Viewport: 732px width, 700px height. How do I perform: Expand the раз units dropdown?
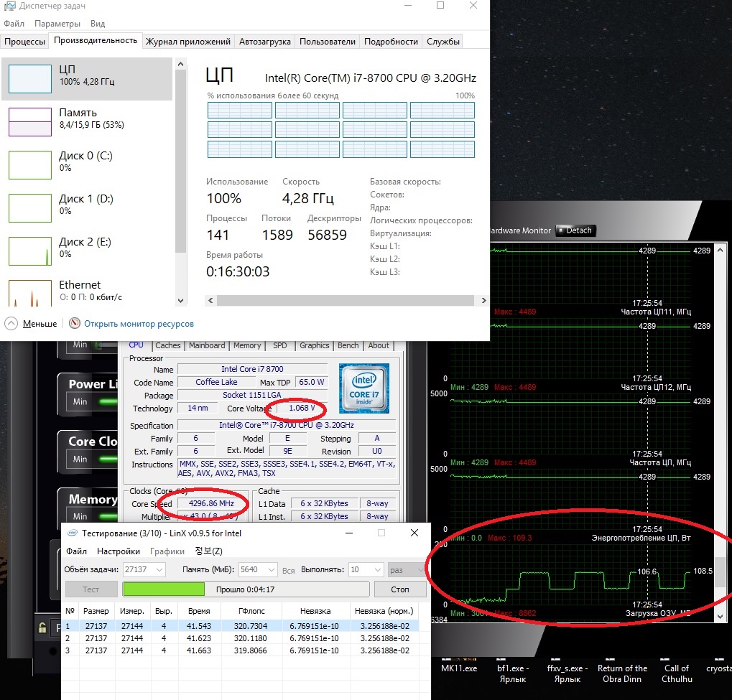(x=420, y=570)
